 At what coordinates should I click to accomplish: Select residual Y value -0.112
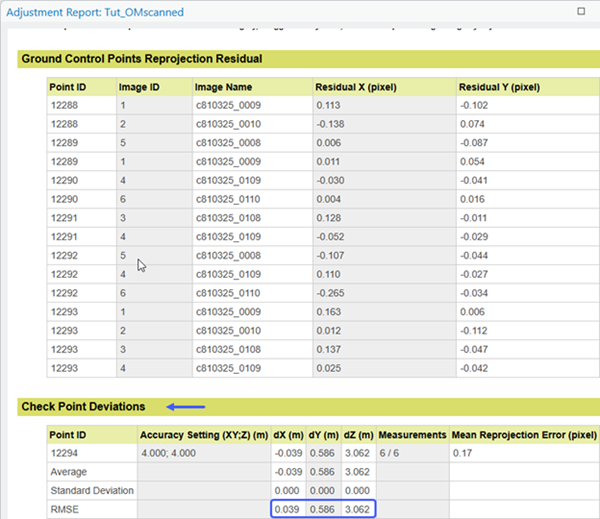[x=473, y=330]
